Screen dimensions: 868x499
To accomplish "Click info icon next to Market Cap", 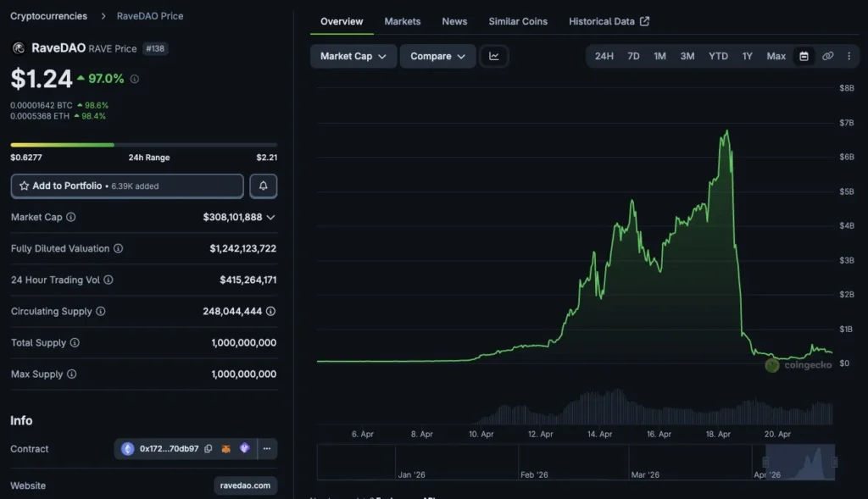I will (x=71, y=217).
